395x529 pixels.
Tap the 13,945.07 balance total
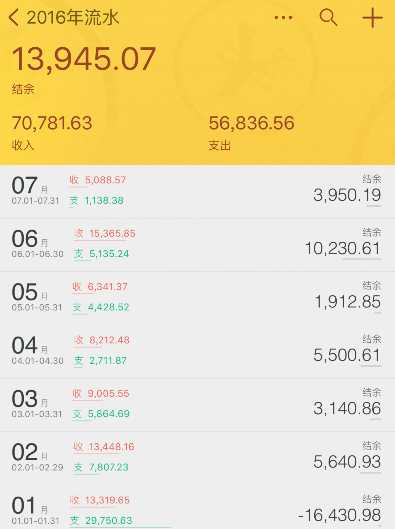(x=84, y=59)
